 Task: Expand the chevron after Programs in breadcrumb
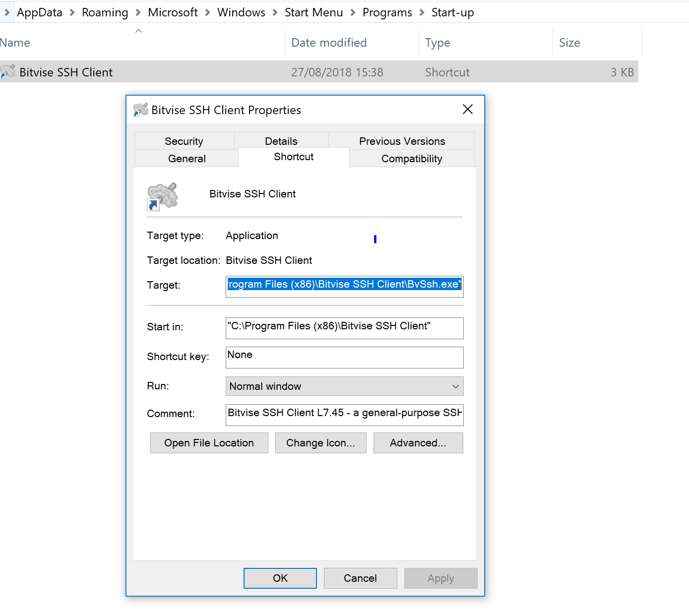coord(422,12)
